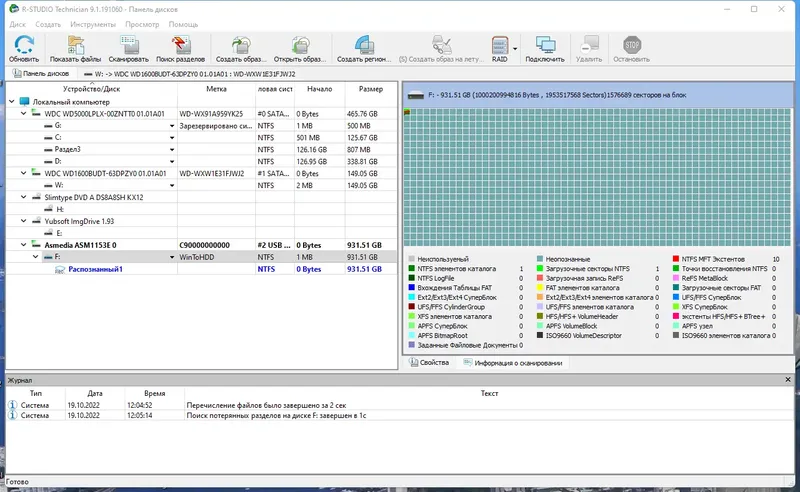Click log entry Поиск потерянных разделов

tap(276, 415)
